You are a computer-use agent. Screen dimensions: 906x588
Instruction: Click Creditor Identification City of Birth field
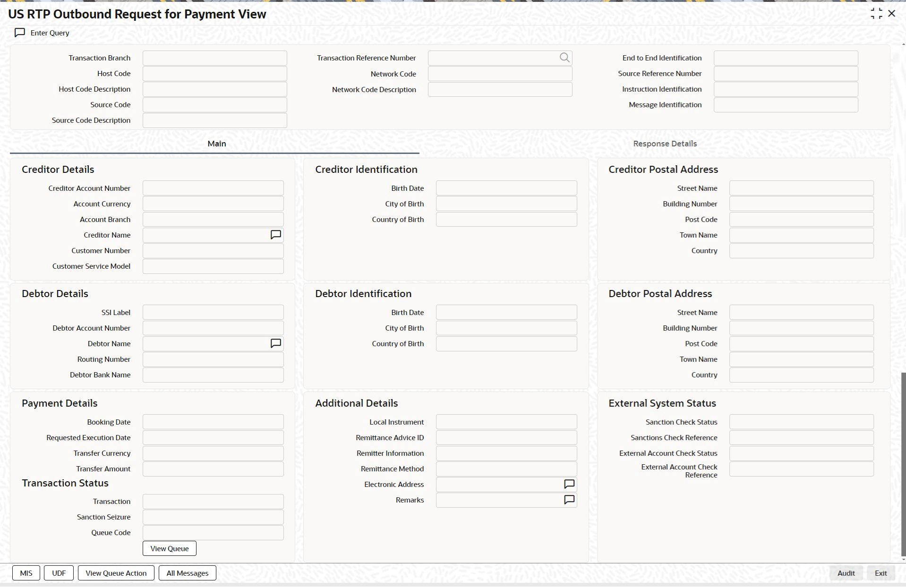506,204
